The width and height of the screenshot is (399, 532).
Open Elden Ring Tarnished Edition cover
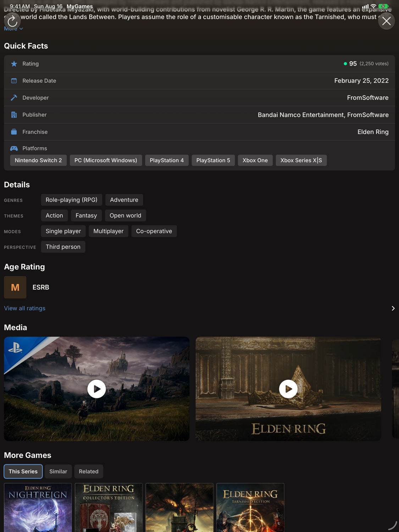[x=250, y=508]
